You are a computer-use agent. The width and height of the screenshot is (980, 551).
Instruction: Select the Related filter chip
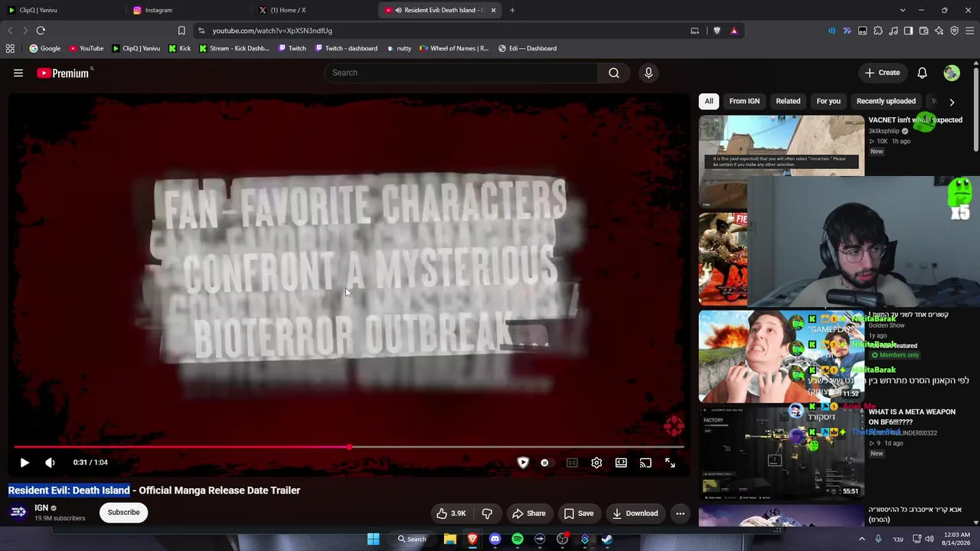point(788,101)
